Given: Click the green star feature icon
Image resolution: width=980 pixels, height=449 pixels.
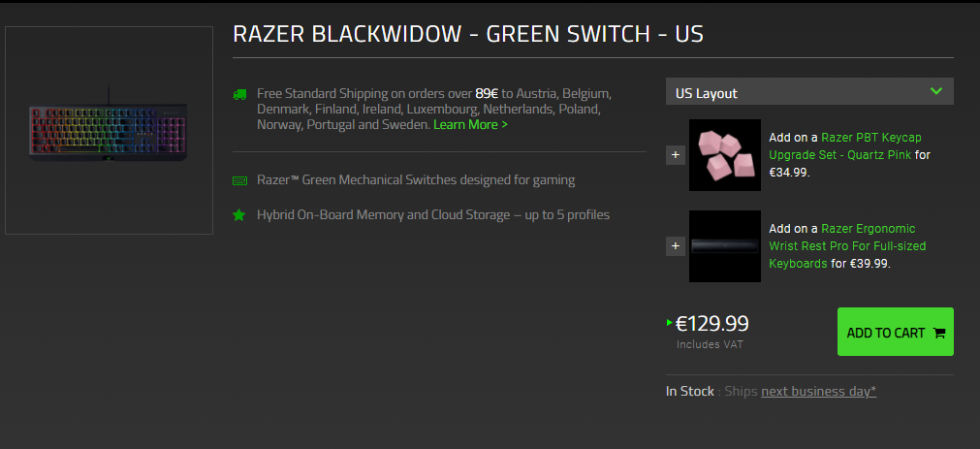Looking at the screenshot, I should [239, 215].
